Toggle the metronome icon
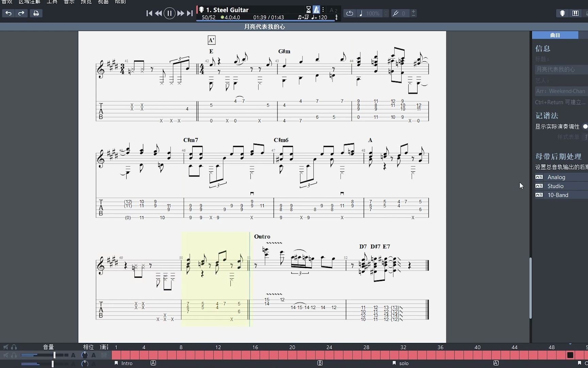This screenshot has height=368, width=588. pyautogui.click(x=316, y=10)
